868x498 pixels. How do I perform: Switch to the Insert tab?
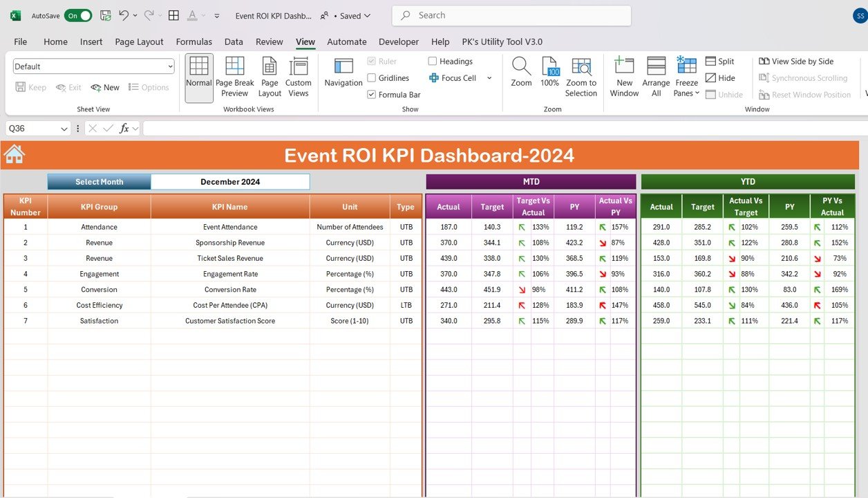[x=91, y=41]
